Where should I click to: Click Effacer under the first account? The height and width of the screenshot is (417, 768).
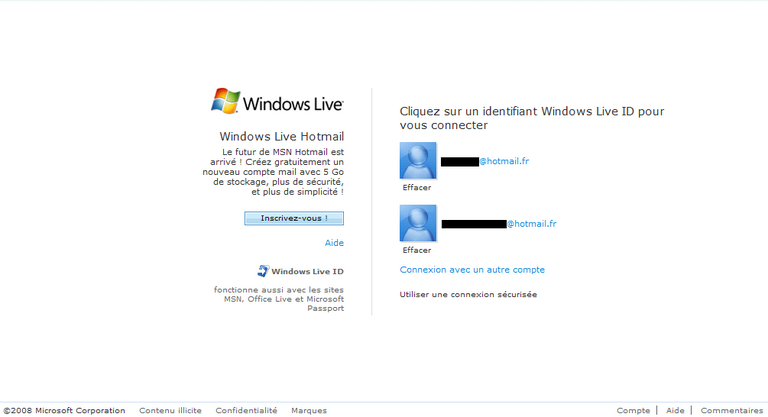point(417,187)
